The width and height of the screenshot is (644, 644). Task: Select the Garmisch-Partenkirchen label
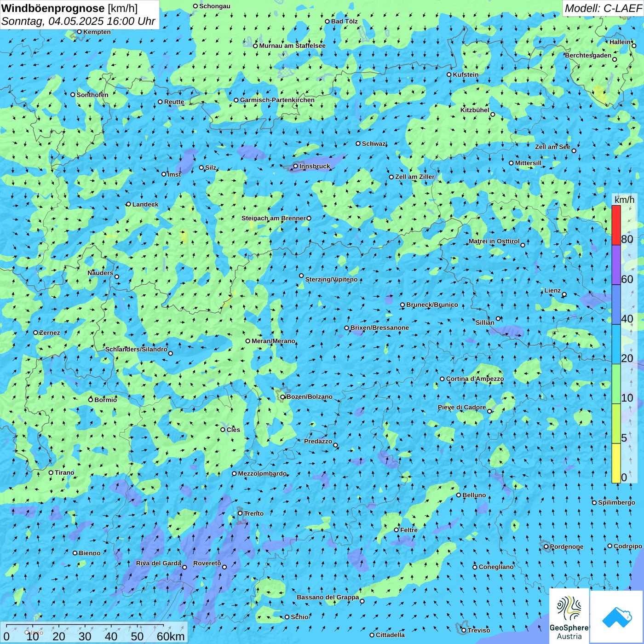[x=277, y=100]
